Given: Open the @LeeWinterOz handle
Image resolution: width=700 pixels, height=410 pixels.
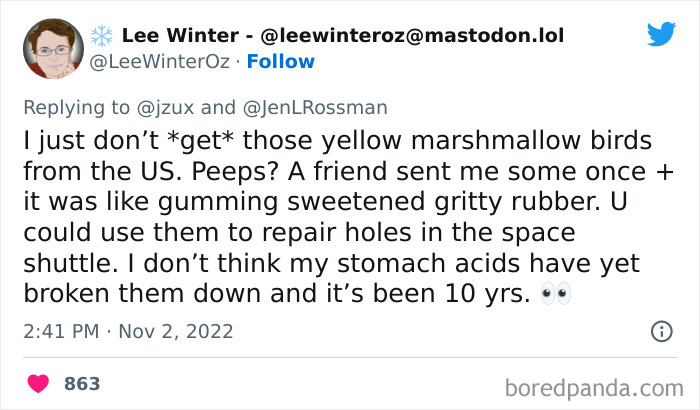Looking at the screenshot, I should (x=160, y=62).
